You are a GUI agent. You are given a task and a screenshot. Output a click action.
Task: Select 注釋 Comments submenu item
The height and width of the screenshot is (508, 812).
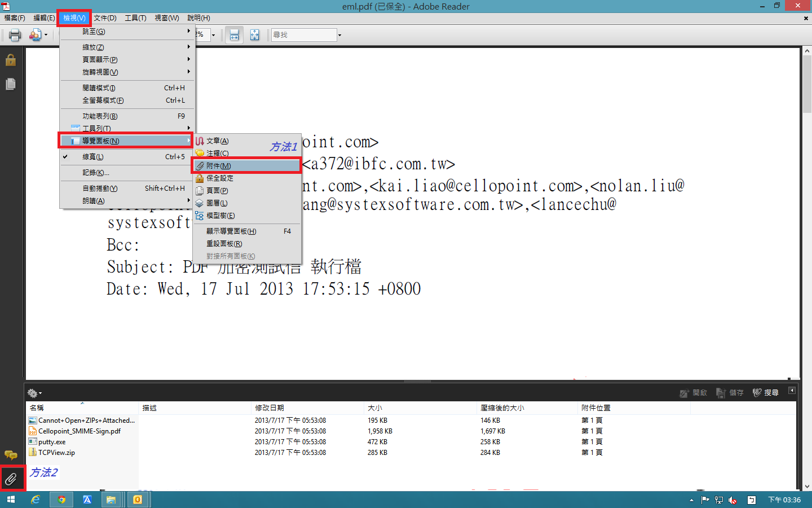[x=247, y=154]
